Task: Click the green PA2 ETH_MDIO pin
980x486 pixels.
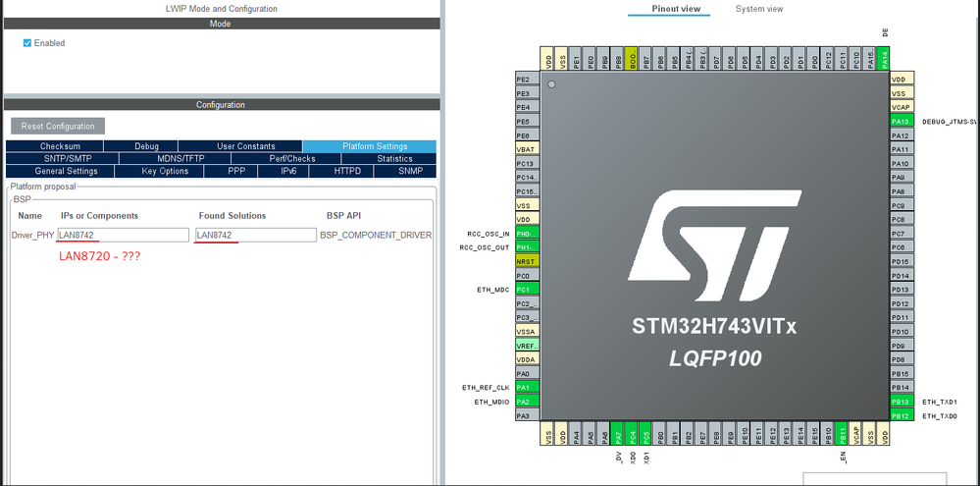Action: click(x=527, y=401)
